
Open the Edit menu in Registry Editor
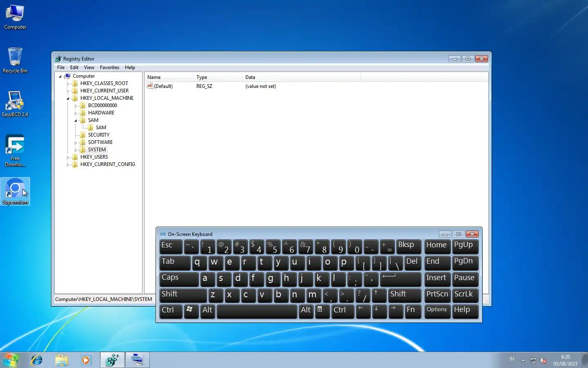pos(74,67)
